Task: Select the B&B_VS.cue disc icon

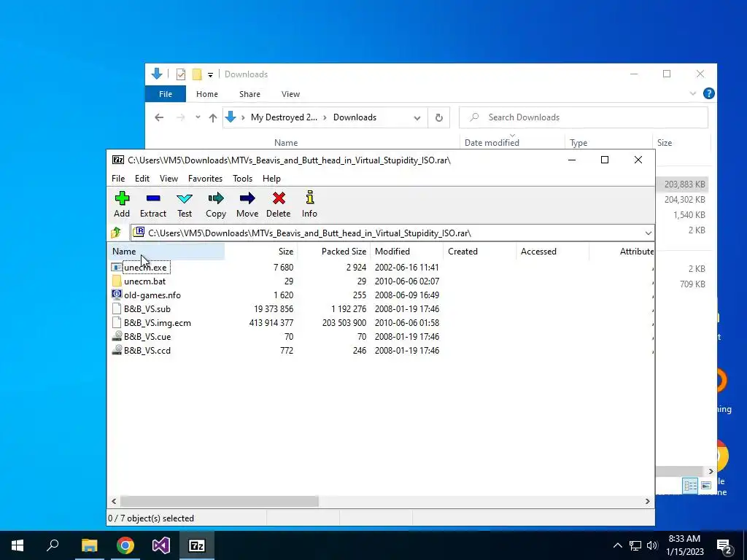Action: pyautogui.click(x=117, y=336)
